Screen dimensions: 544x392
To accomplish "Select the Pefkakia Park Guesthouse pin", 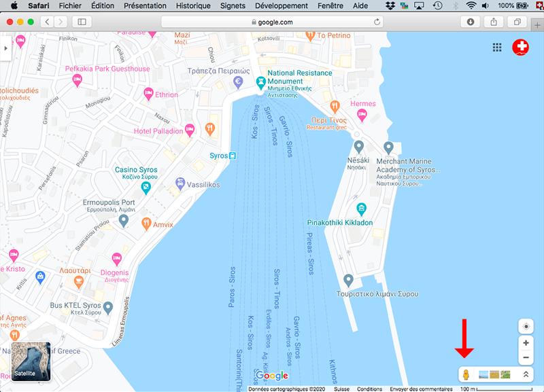I will (x=77, y=80).
